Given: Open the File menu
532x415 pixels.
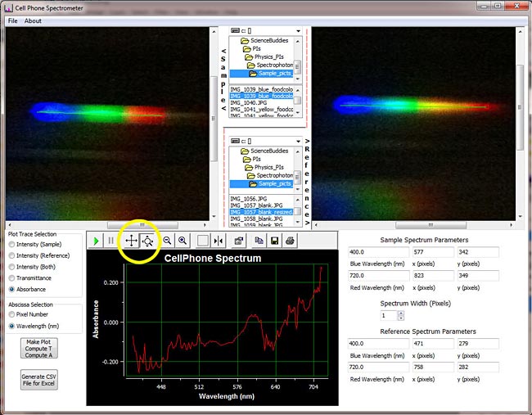Looking at the screenshot, I should point(13,20).
